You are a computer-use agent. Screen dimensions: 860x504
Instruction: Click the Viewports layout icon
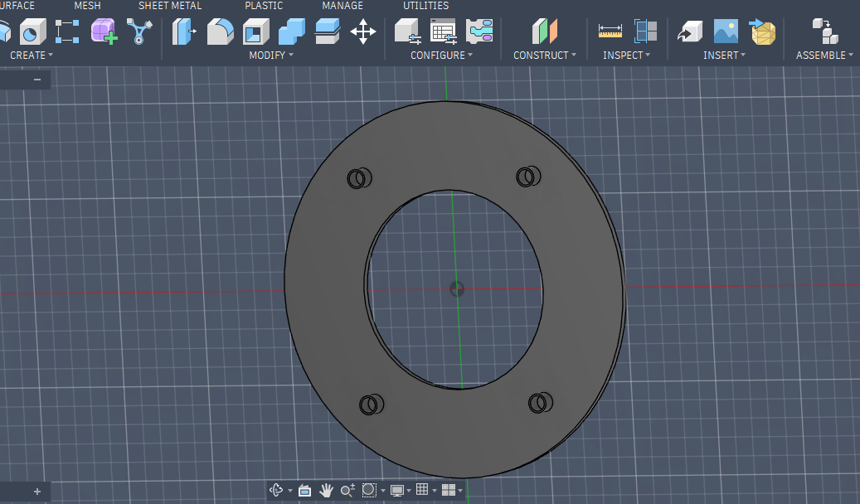coord(448,490)
